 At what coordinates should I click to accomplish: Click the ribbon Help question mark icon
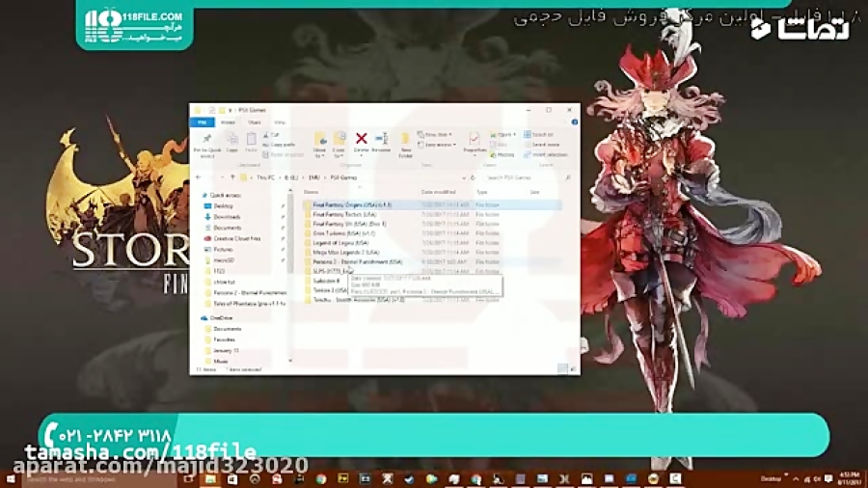(575, 122)
